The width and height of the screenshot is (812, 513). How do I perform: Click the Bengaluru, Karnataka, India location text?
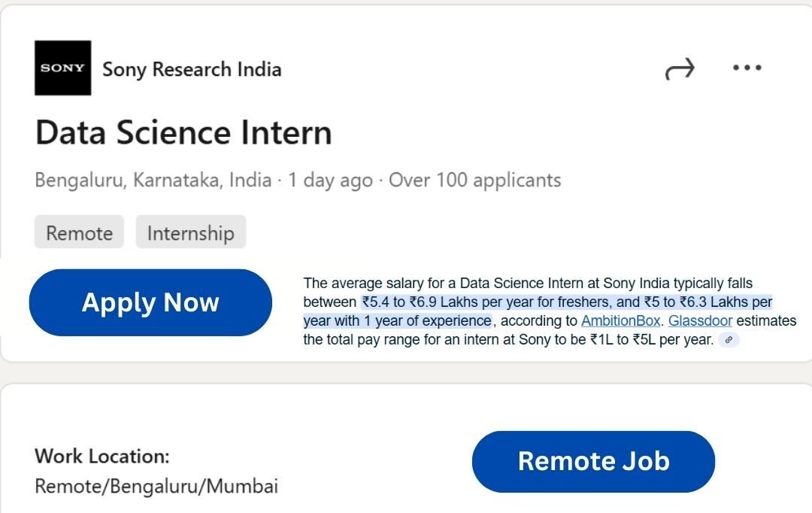153,181
